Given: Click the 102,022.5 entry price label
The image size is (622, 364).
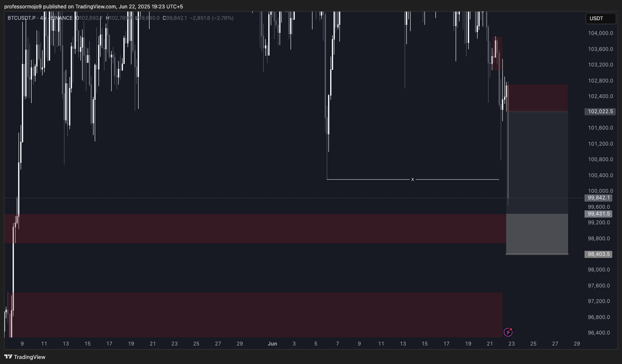Looking at the screenshot, I should (x=600, y=112).
